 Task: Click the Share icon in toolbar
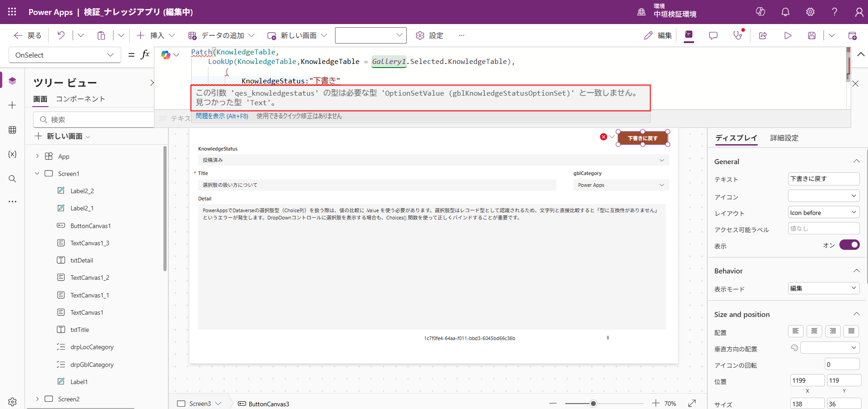(763, 35)
